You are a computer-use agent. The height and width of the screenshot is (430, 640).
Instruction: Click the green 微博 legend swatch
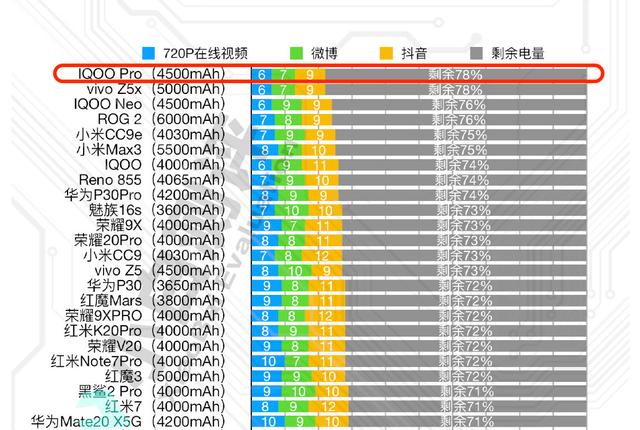pos(296,53)
